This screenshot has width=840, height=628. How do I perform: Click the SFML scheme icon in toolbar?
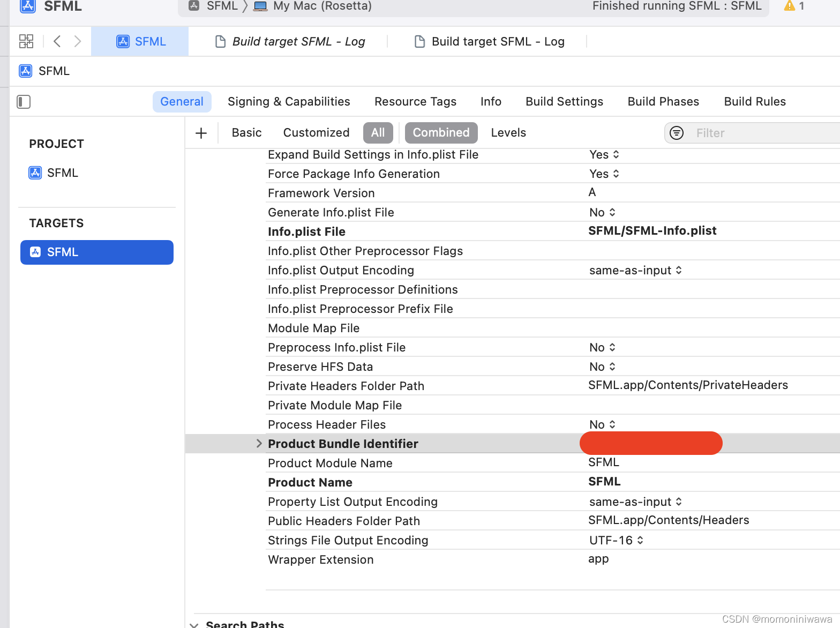194,6
